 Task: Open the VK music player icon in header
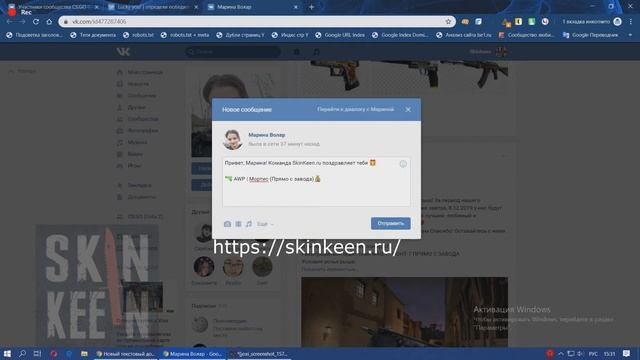316,52
